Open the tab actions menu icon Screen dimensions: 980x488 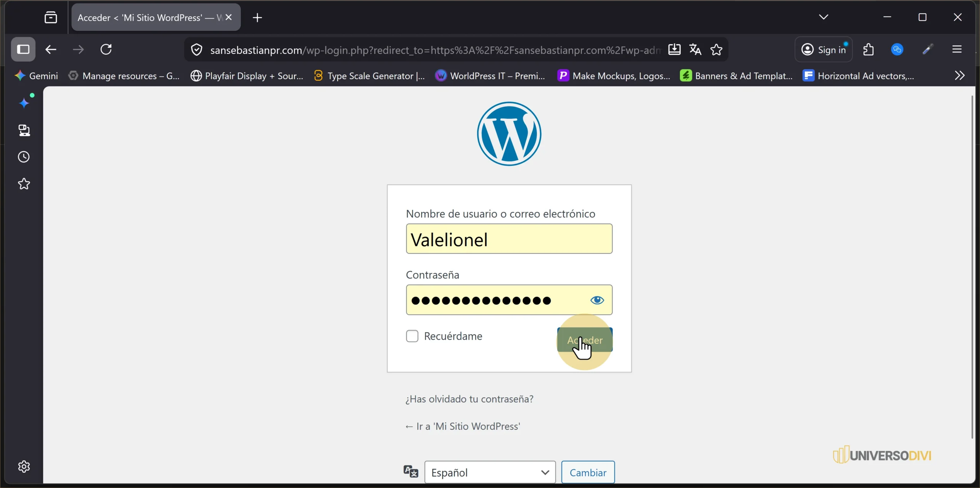[51, 18]
